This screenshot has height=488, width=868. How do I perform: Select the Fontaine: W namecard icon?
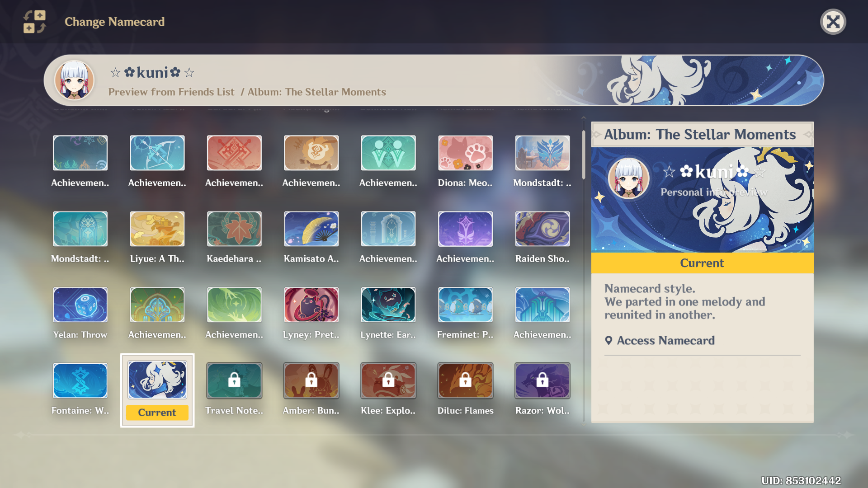80,380
